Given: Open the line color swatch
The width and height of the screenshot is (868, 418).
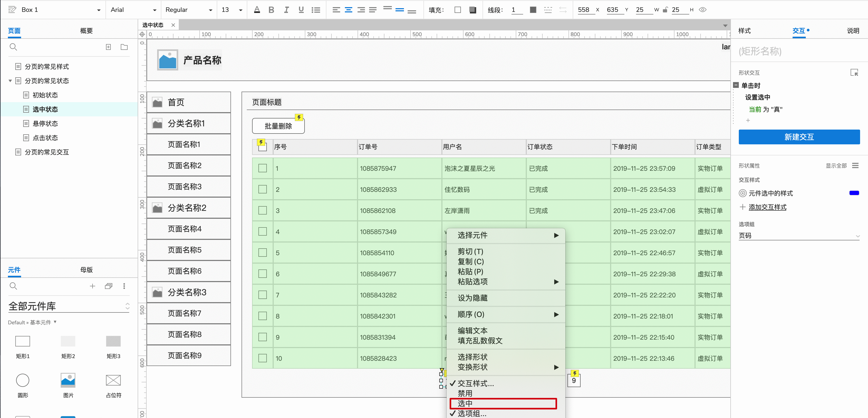Looking at the screenshot, I should click(x=533, y=10).
